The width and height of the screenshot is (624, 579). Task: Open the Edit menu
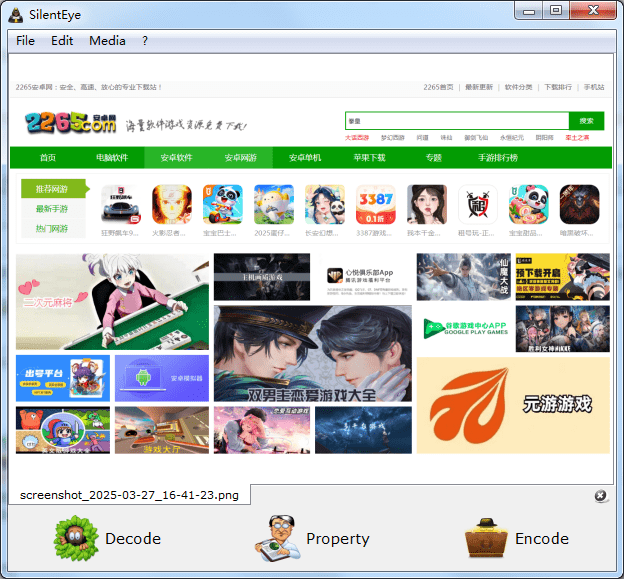[62, 41]
